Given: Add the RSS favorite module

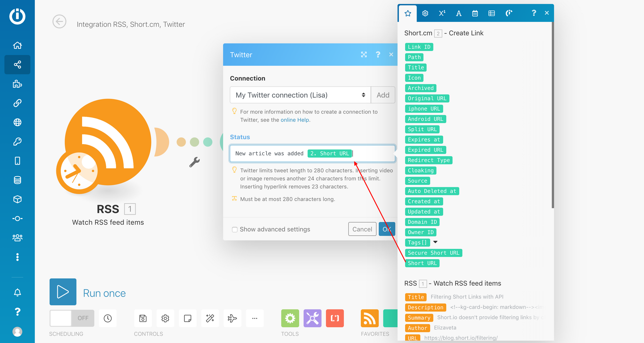Looking at the screenshot, I should point(370,318).
